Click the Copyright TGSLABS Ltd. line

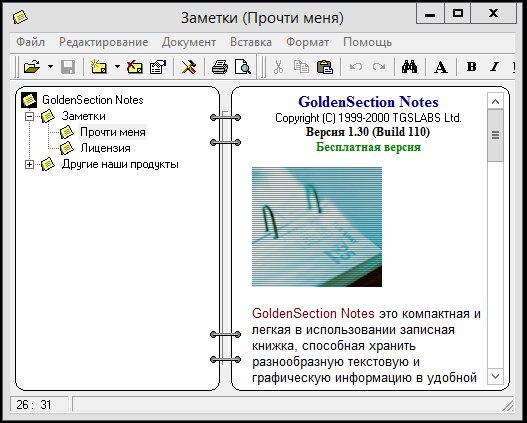(x=368, y=118)
